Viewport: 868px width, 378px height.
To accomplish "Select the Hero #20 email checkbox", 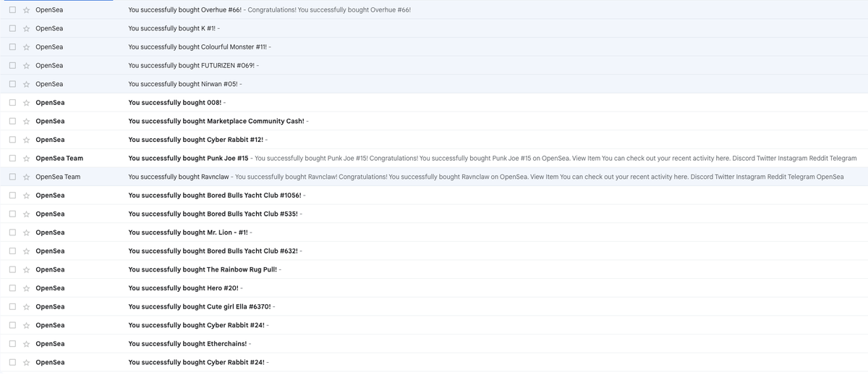I will 12,288.
